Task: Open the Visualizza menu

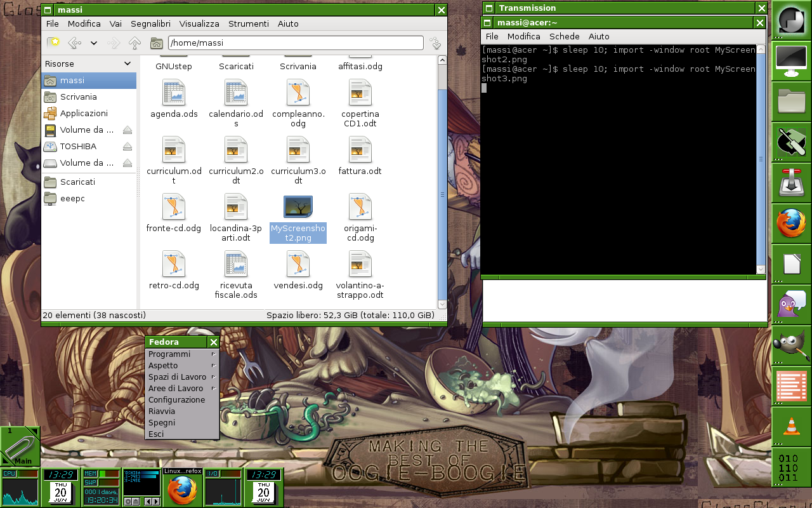Action: coord(199,23)
